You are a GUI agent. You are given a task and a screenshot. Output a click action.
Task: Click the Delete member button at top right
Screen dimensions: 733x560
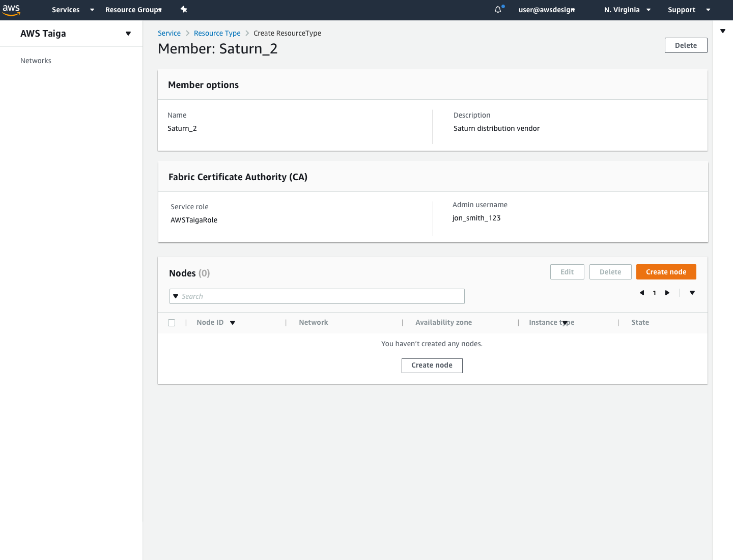coord(686,45)
